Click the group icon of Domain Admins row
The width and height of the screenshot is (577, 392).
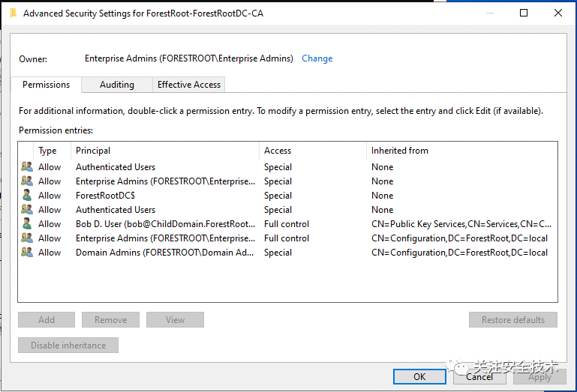coord(27,253)
